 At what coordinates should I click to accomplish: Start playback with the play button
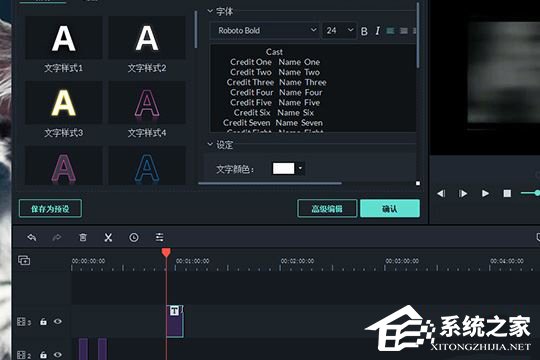point(485,194)
